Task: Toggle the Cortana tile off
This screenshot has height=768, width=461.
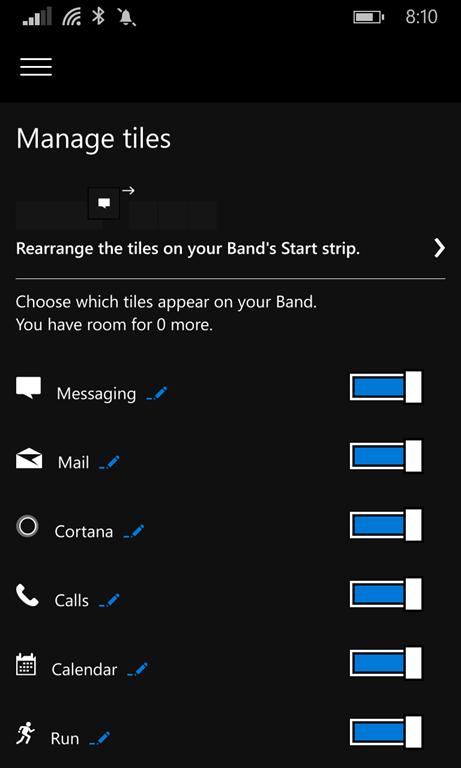Action: (386, 525)
